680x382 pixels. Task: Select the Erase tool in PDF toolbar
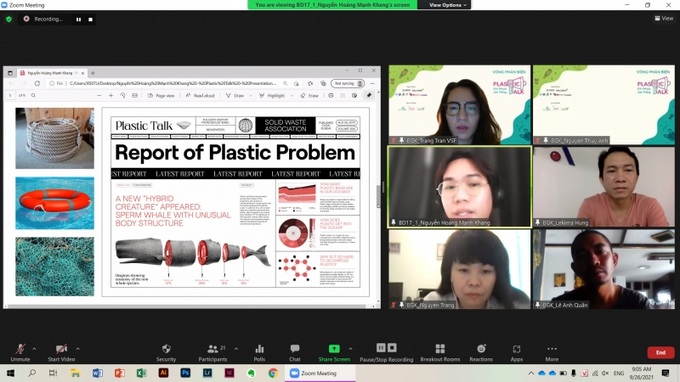(x=310, y=95)
